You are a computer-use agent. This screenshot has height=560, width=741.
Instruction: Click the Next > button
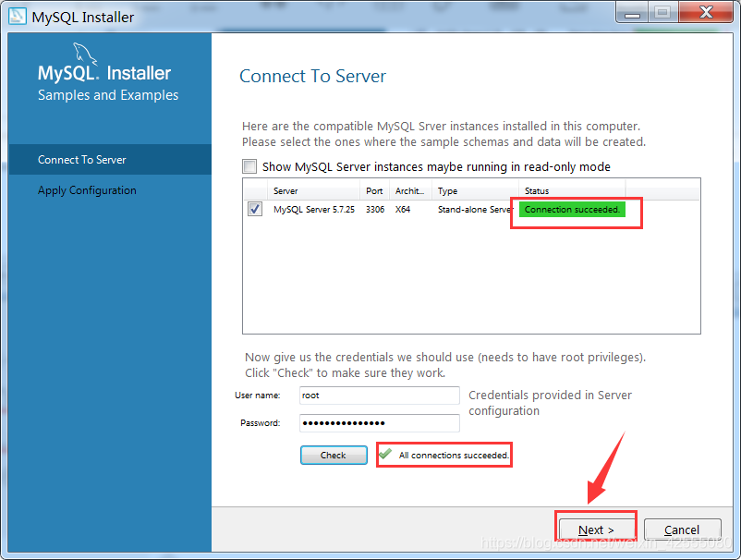tap(596, 530)
